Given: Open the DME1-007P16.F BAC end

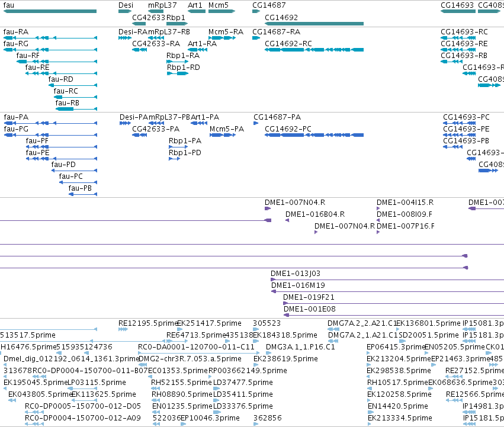Looking at the screenshot, I should pos(378,232).
